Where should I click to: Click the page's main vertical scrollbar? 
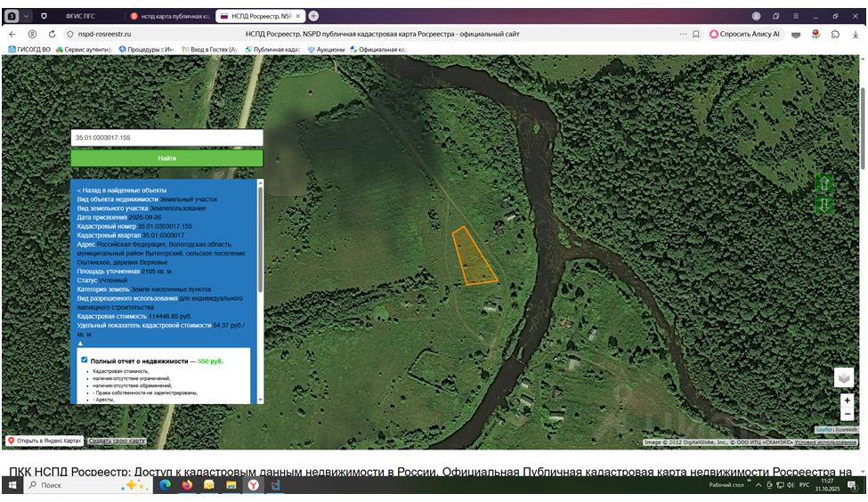863,127
